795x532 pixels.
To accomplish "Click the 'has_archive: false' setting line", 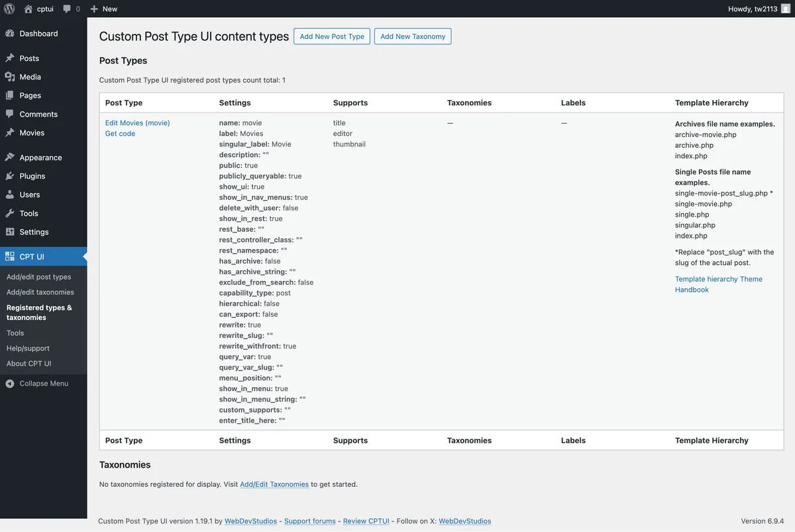I will pyautogui.click(x=250, y=261).
